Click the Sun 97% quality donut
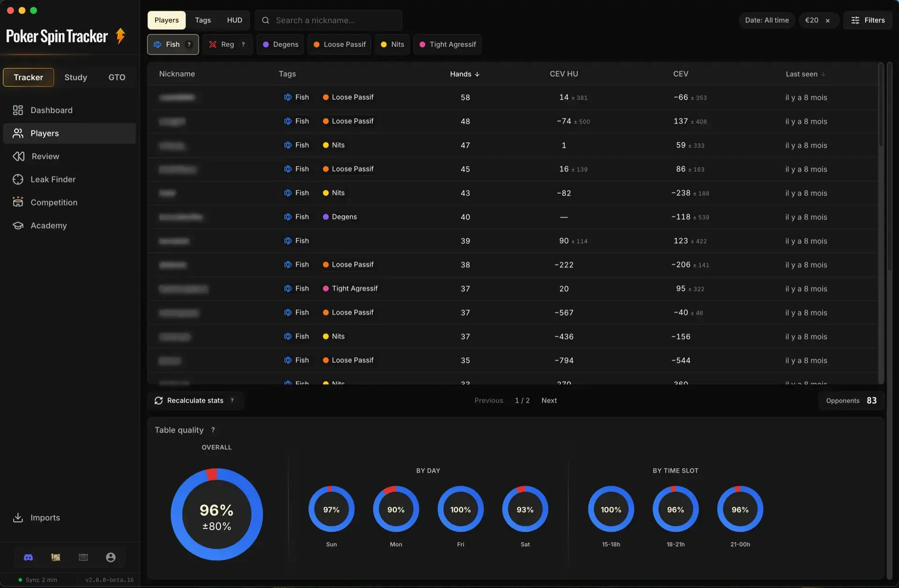This screenshot has width=899, height=588. pos(331,509)
